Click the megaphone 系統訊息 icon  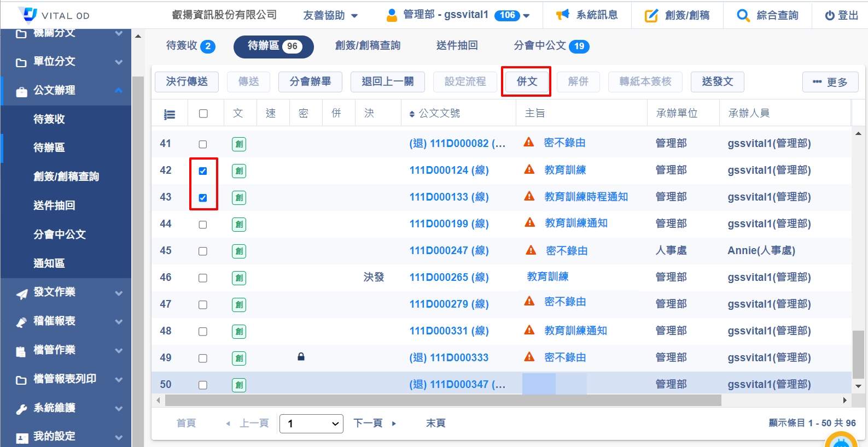(562, 15)
